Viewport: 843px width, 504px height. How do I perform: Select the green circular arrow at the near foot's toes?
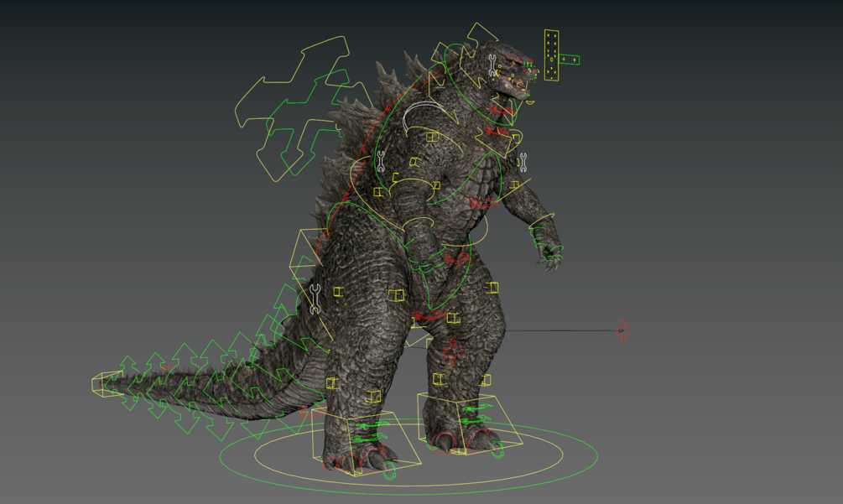pos(389,471)
